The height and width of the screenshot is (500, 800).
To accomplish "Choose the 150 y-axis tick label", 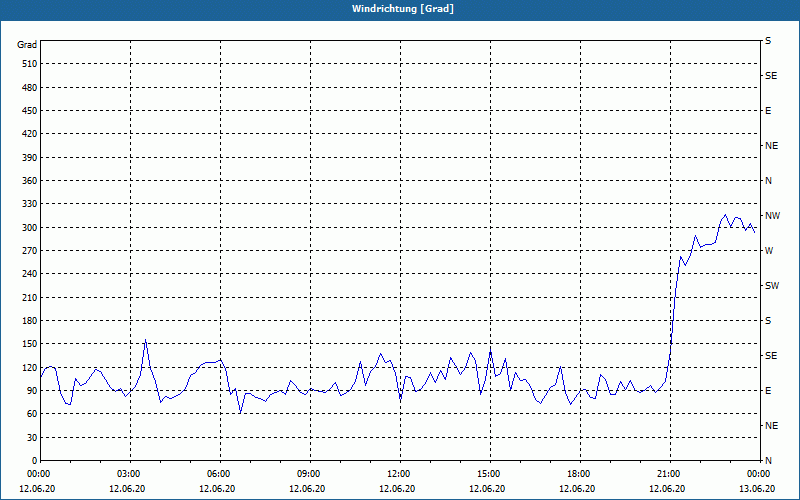I will pos(29,344).
